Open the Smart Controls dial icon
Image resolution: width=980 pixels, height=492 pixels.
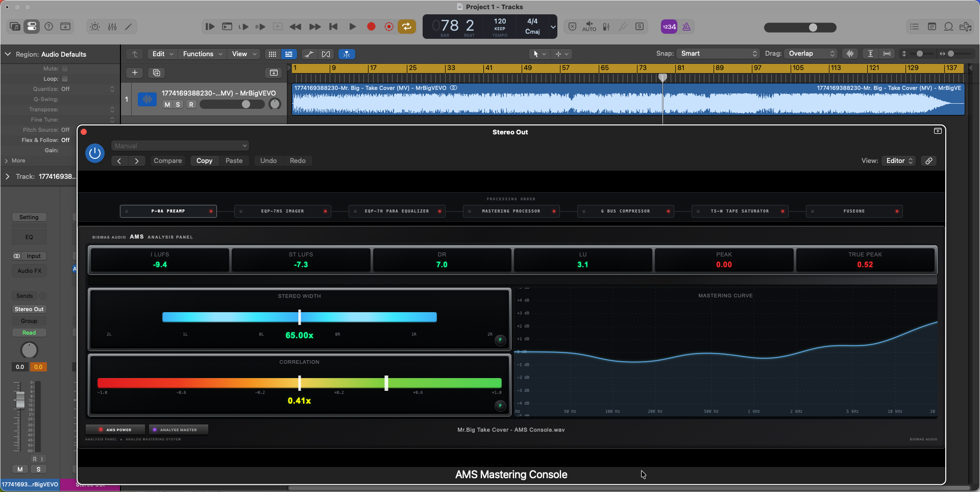point(95,27)
